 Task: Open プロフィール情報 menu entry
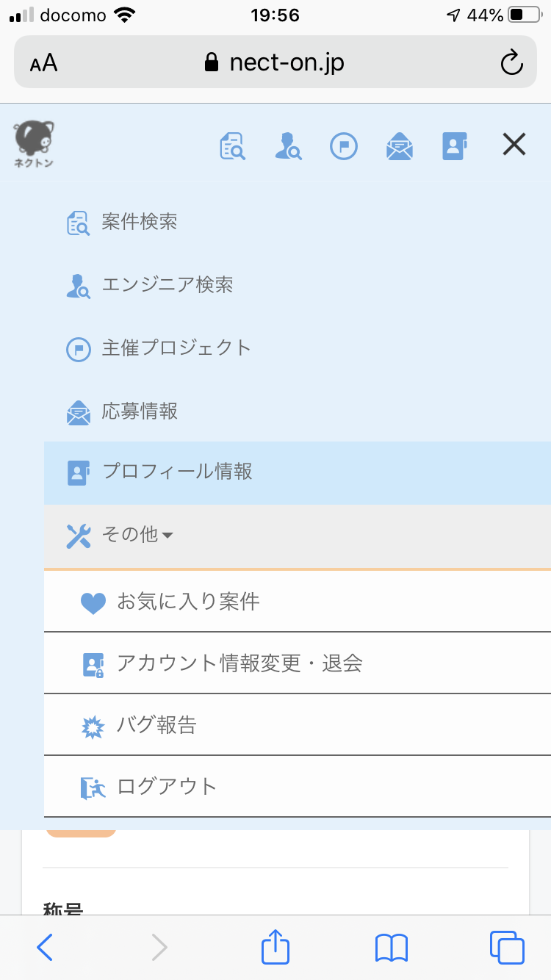point(298,472)
